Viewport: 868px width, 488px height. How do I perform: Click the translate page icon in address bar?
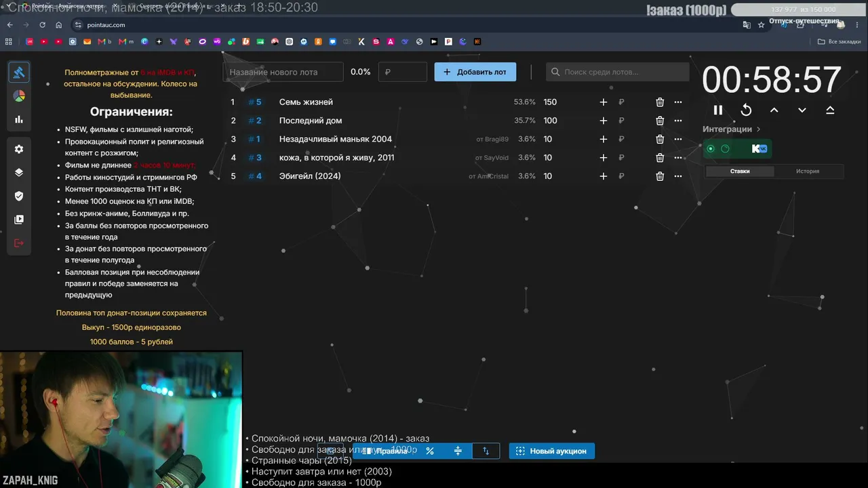coord(747,25)
